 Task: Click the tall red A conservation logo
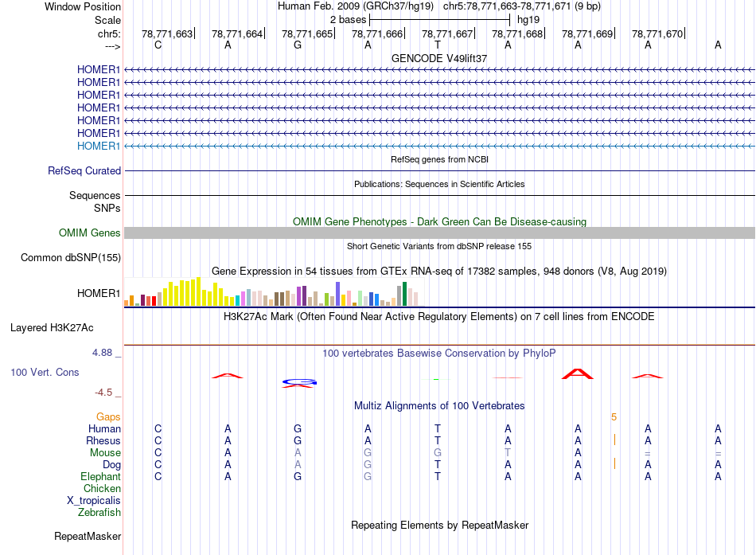pos(577,373)
